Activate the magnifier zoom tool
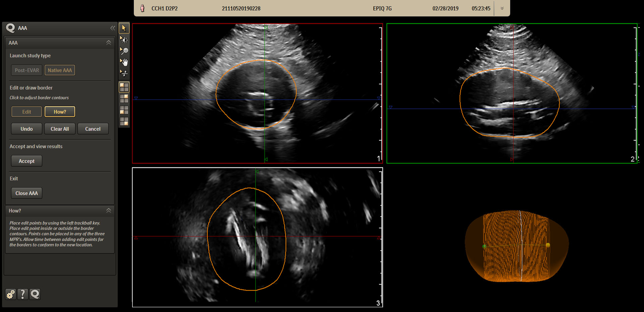 [124, 51]
